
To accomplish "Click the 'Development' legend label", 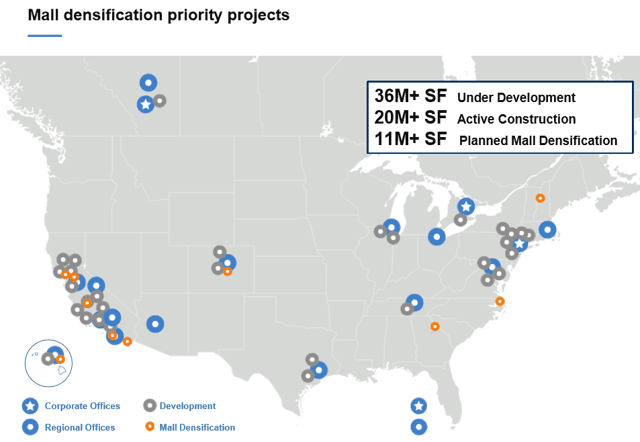I will tap(187, 406).
